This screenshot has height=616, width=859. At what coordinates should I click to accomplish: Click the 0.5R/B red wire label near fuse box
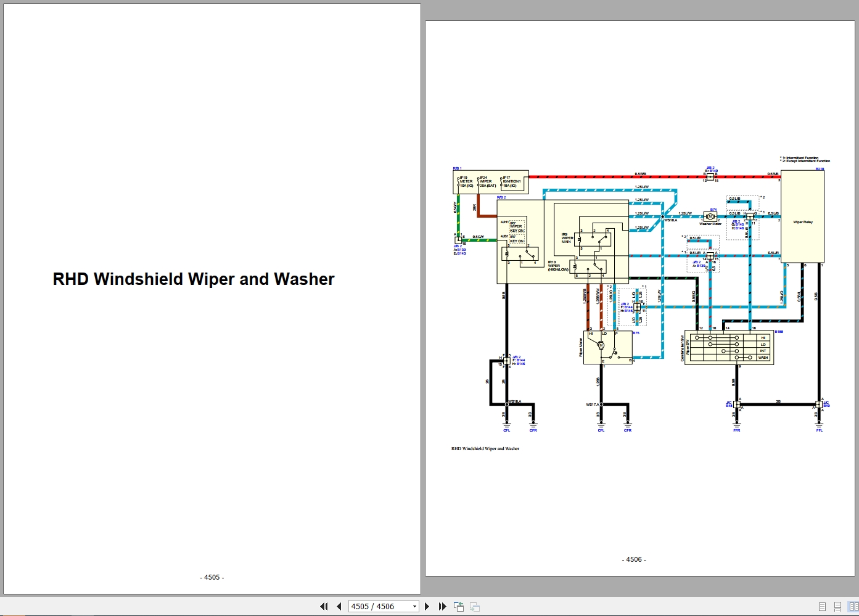pyautogui.click(x=641, y=174)
